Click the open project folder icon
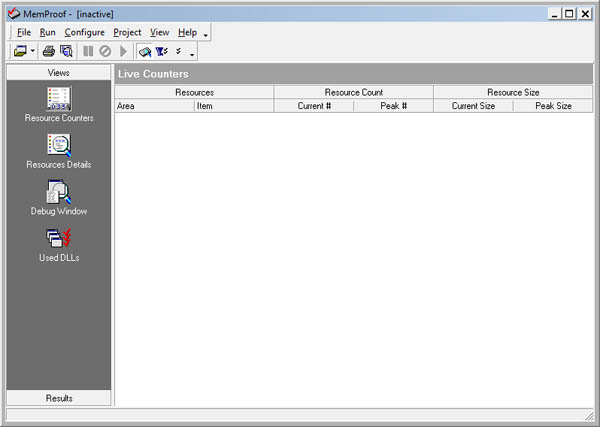Viewport: 600px width, 427px height. point(20,51)
